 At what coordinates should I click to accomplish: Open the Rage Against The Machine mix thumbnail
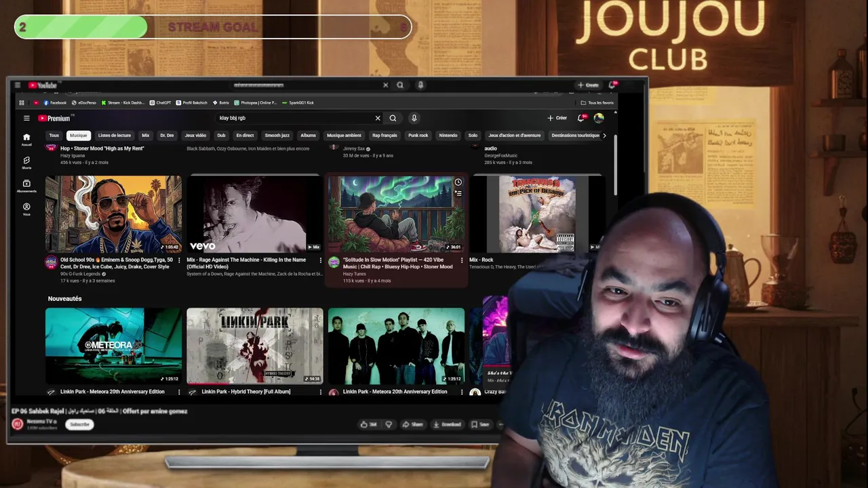(254, 214)
